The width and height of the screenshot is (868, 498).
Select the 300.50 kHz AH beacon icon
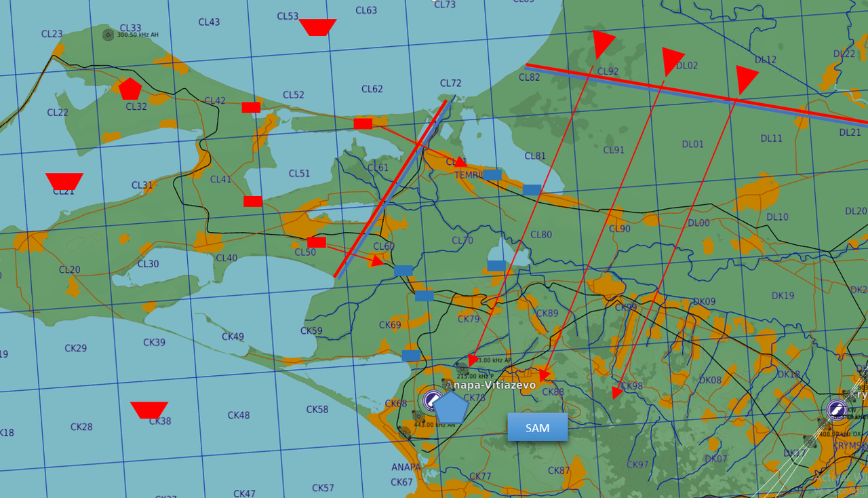coord(108,35)
